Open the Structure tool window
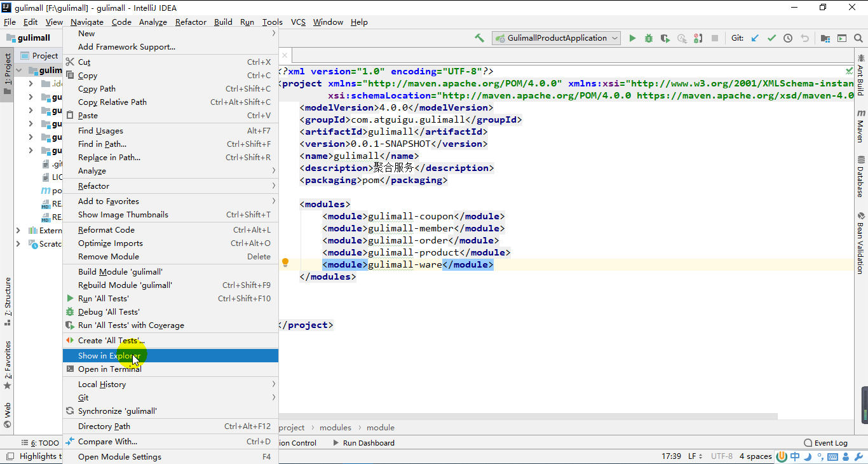 (x=8, y=301)
